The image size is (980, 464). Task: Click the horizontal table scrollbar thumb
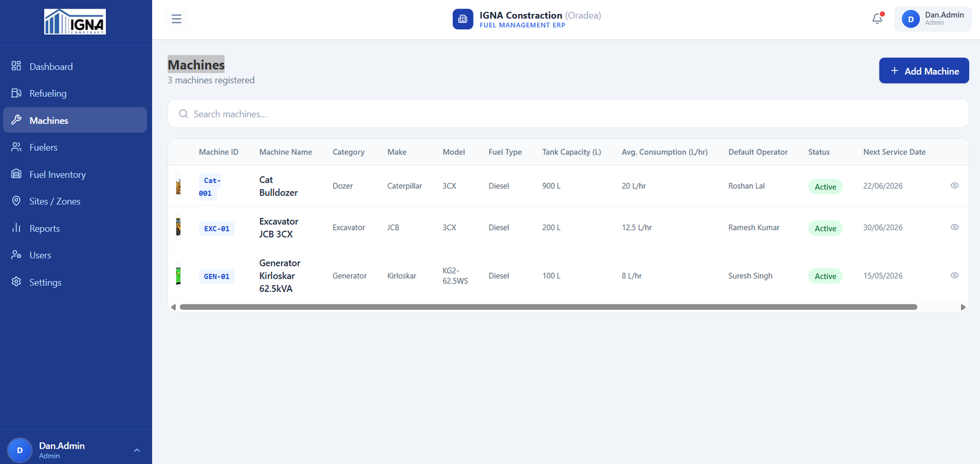click(x=548, y=307)
